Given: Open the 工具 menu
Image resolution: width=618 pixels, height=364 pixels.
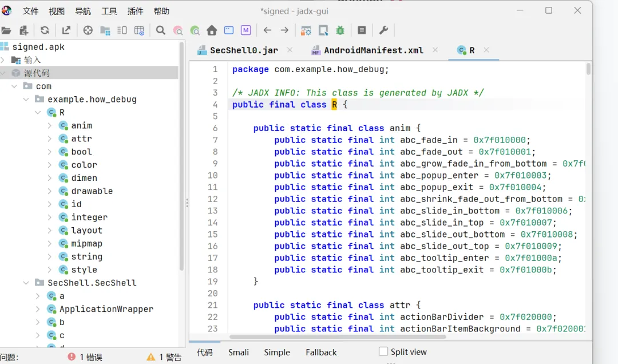Looking at the screenshot, I should (109, 11).
